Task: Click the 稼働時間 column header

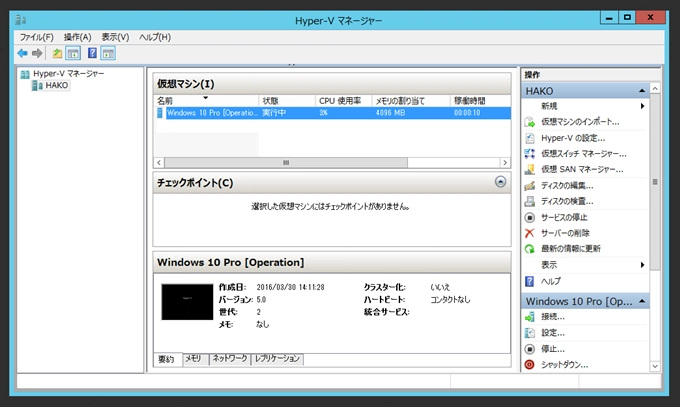Action: tap(481, 101)
